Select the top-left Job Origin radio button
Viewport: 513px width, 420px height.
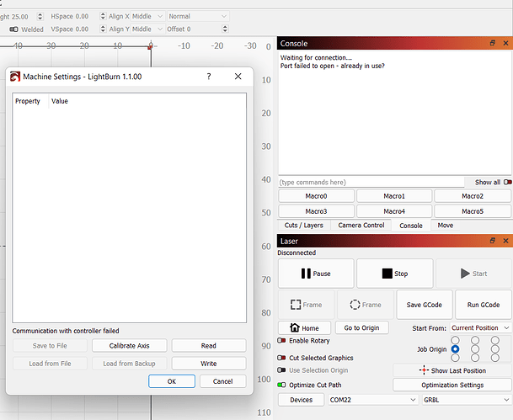tap(455, 341)
